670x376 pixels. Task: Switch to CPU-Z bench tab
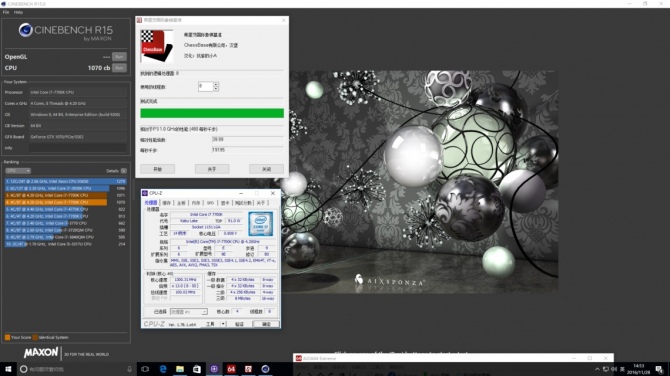point(243,203)
